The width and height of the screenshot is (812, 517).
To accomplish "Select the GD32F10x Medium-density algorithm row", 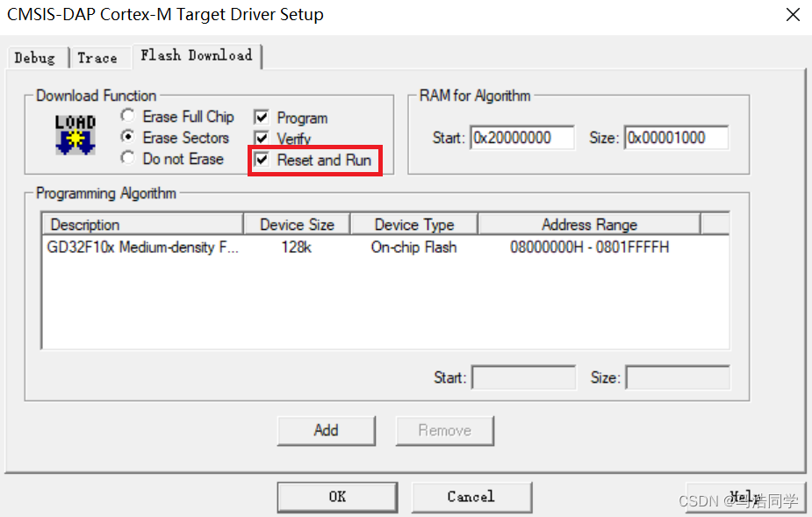I will [385, 248].
